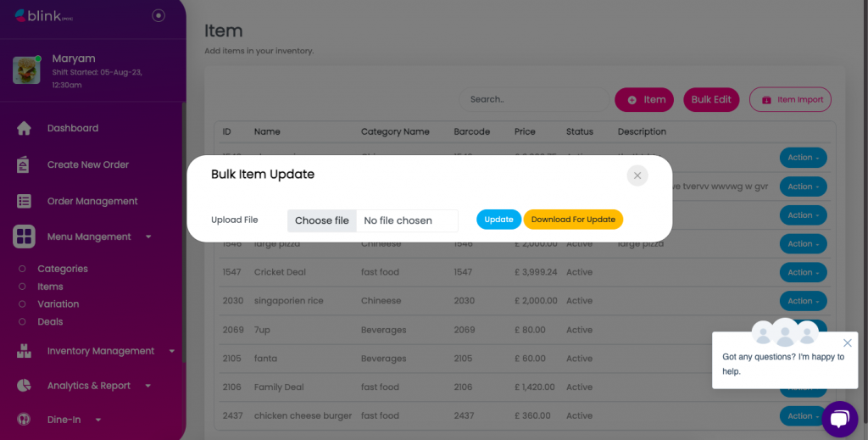Image resolution: width=868 pixels, height=440 pixels.
Task: Expand the Analytics & Report dropdown arrow
Action: (148, 386)
